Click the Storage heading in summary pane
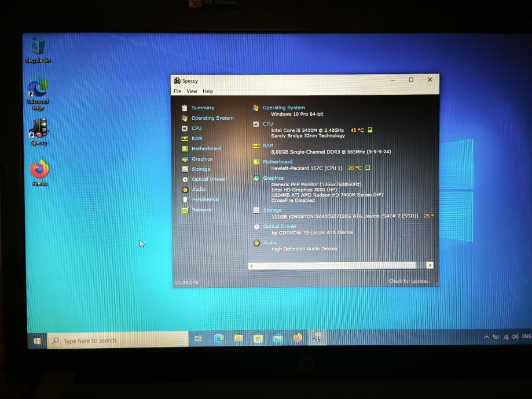This screenshot has width=532, height=399. (x=272, y=210)
